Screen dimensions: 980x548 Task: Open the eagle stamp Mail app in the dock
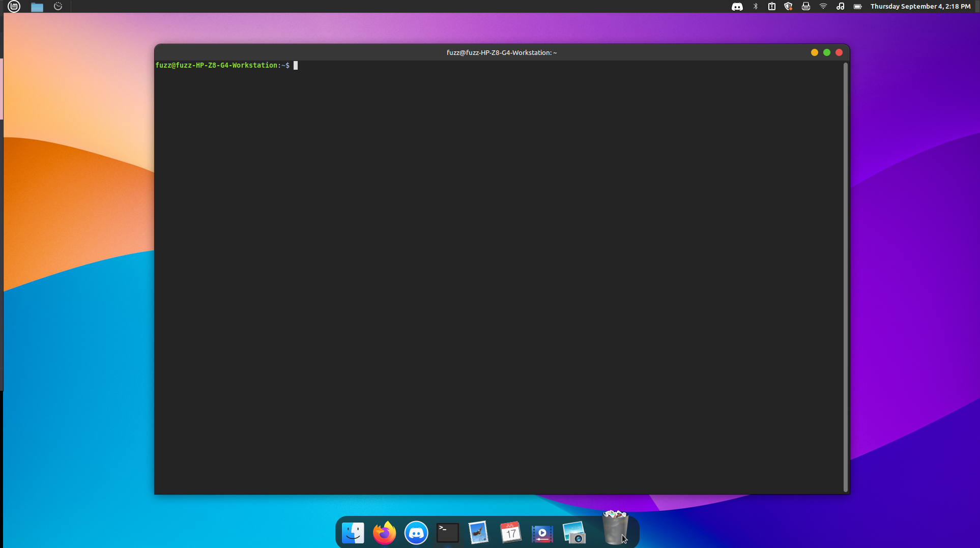(479, 533)
